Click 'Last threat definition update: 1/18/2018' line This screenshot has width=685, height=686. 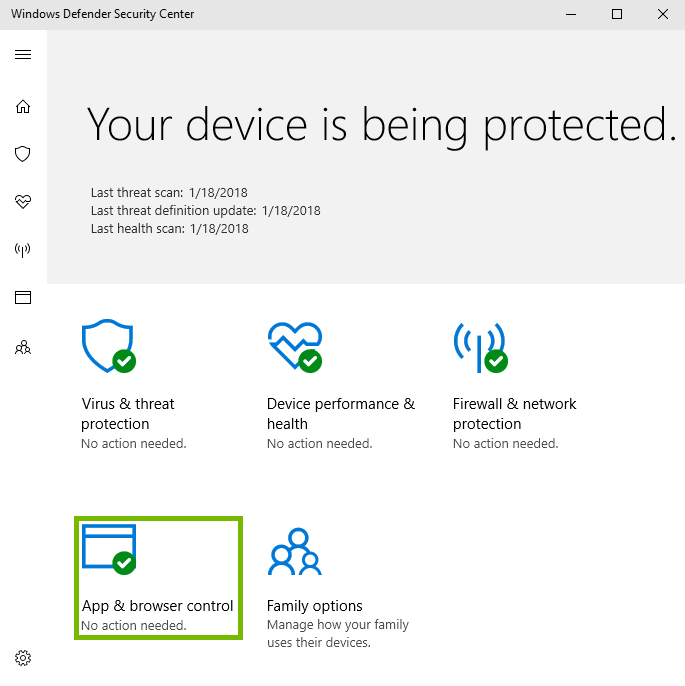point(206,210)
